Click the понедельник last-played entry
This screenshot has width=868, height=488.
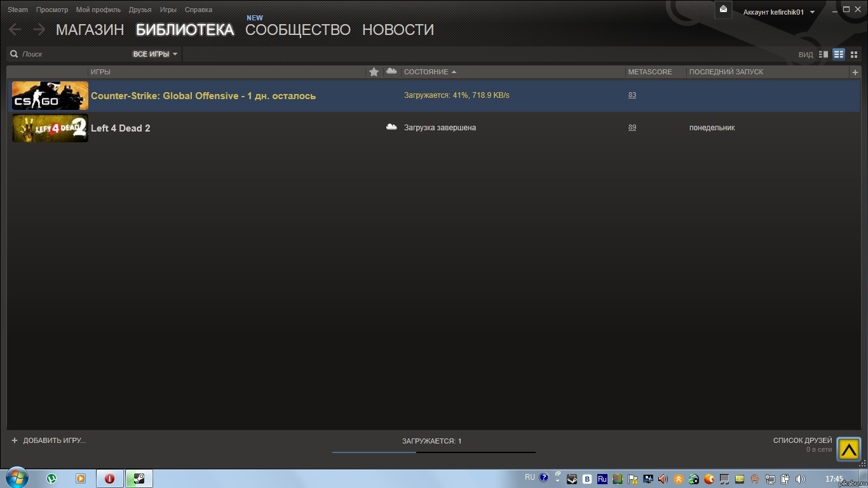(712, 128)
